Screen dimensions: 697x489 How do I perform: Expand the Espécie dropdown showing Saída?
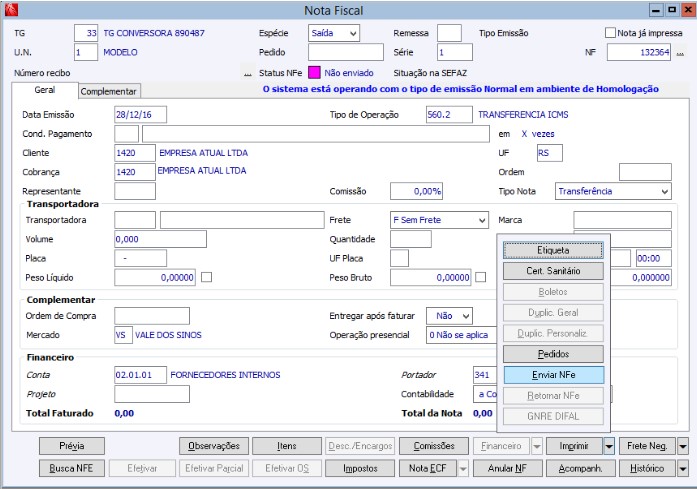pyautogui.click(x=351, y=33)
